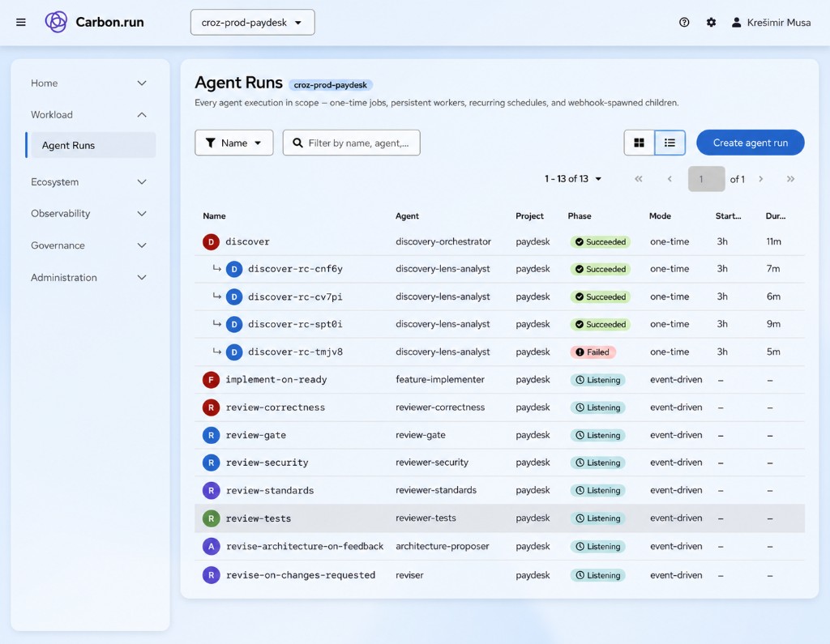This screenshot has width=830, height=644.
Task: Click the Carbon.run logo icon
Action: (x=56, y=22)
